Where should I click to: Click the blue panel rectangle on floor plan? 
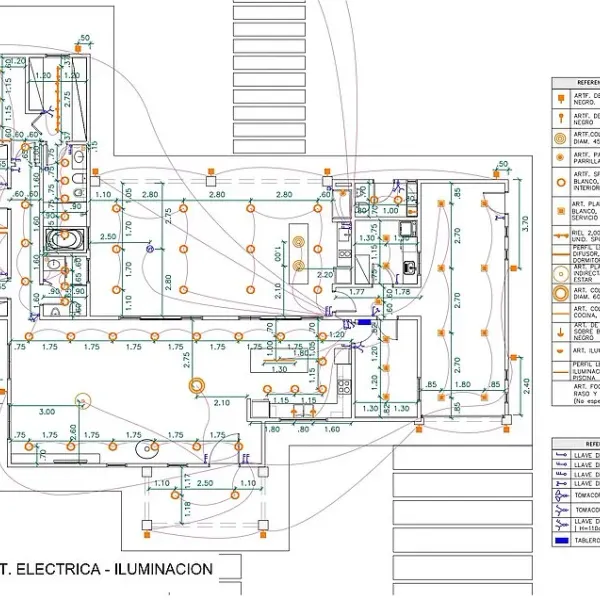coord(364,323)
